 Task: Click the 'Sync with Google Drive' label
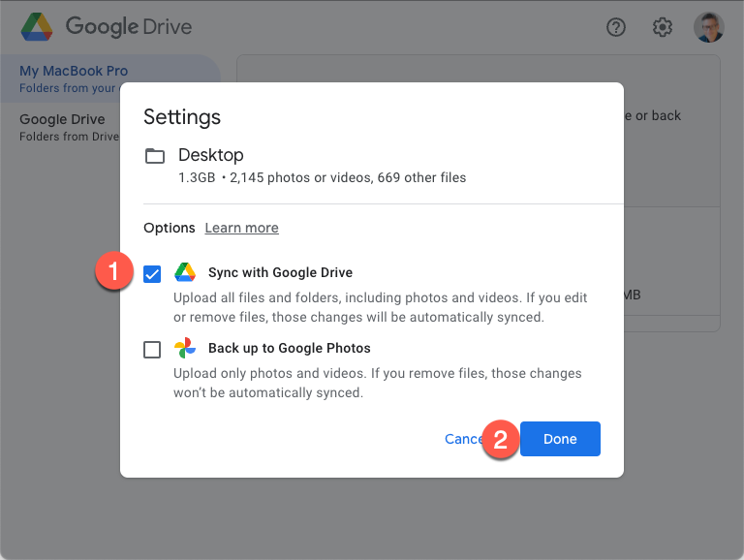coord(280,272)
